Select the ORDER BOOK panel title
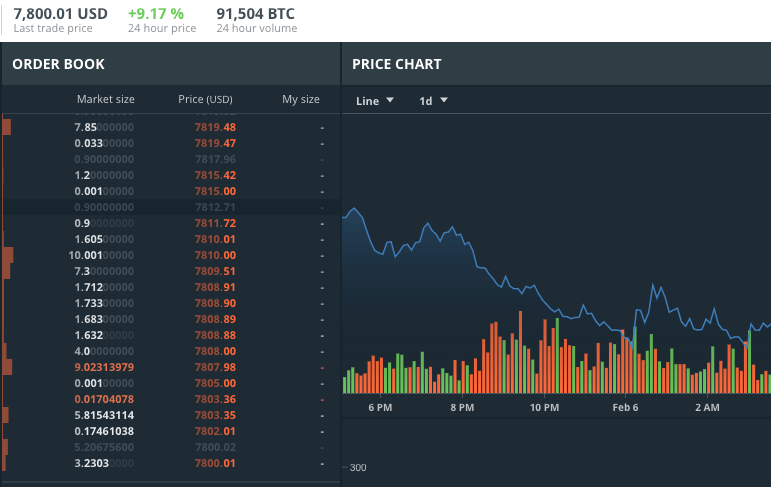This screenshot has height=487, width=771. pos(58,65)
